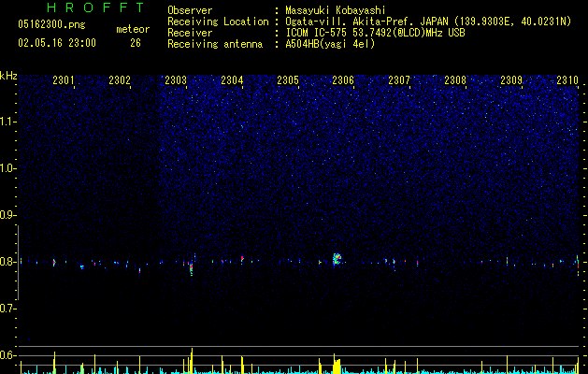Click the wide yellow intensity burst near 2306
Image resolution: width=588 pixels, height=374 pixels.
pyautogui.click(x=337, y=365)
